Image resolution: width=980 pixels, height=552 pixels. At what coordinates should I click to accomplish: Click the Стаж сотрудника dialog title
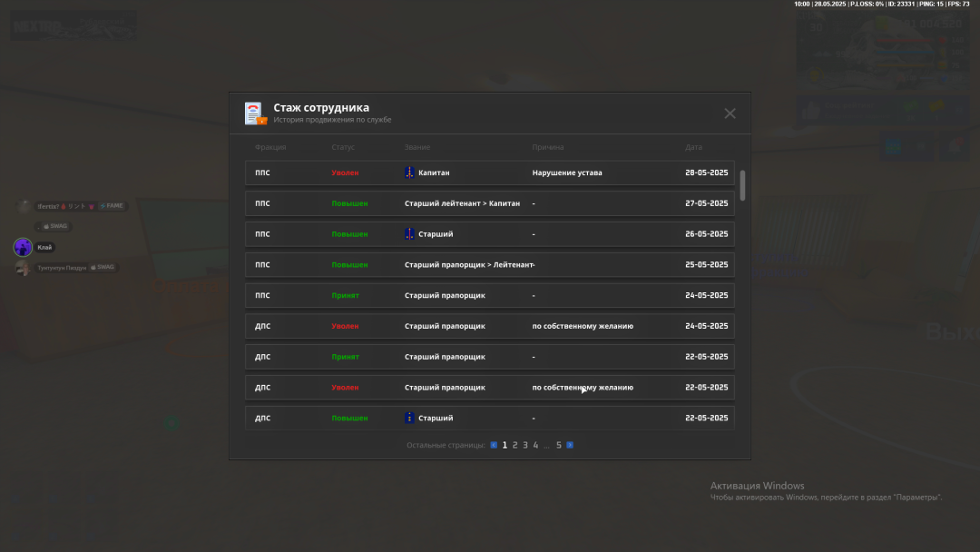[321, 107]
